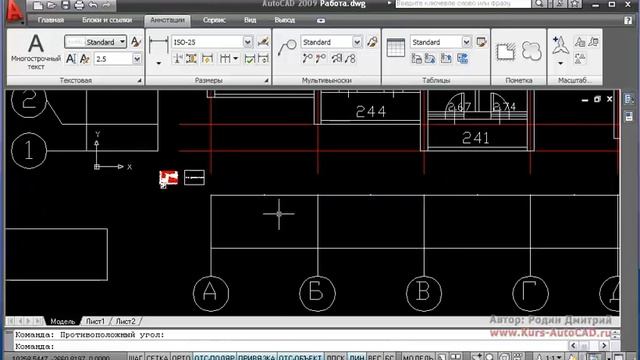The height and width of the screenshot is (360, 640).
Task: Select the Модель layout tab
Action: [x=62, y=322]
